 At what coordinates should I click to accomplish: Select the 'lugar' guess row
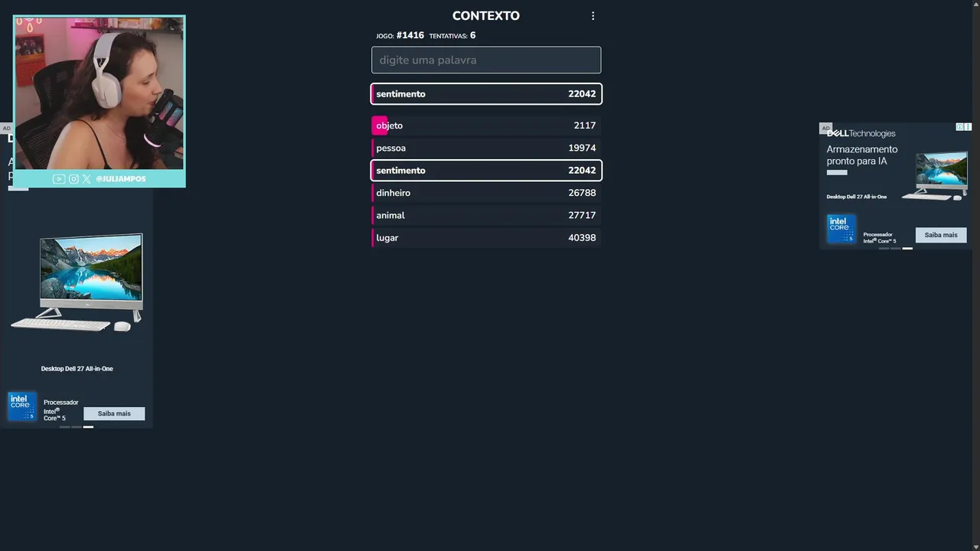(486, 238)
